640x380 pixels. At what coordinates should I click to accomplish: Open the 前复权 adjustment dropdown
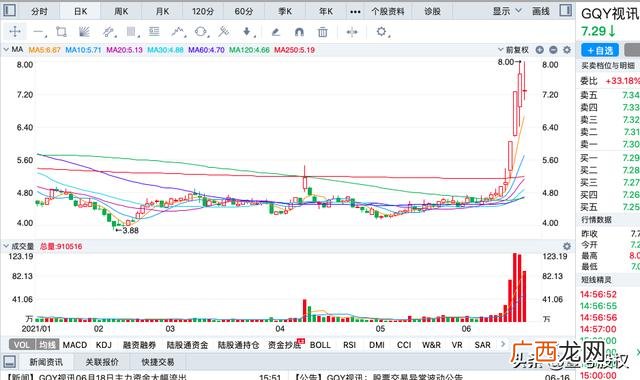[513, 50]
